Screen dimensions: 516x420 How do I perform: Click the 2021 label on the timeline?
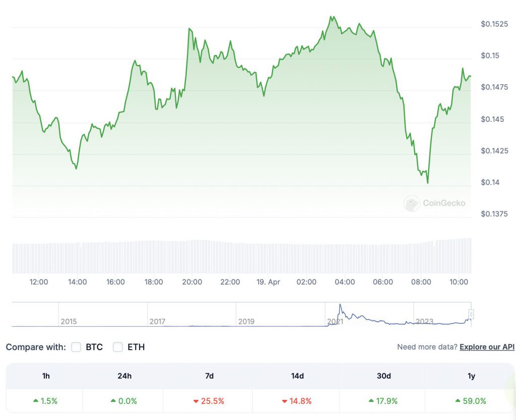click(x=336, y=321)
